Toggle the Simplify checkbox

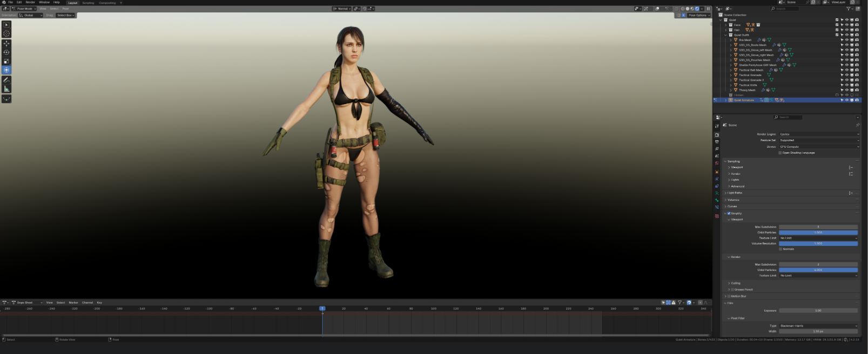(729, 213)
